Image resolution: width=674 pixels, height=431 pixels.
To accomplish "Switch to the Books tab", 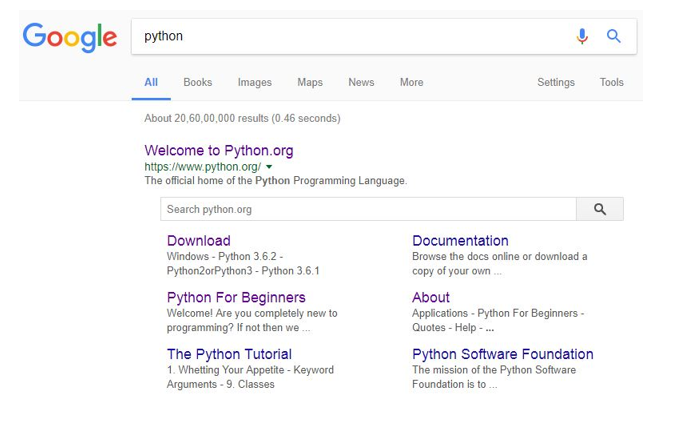I will pos(198,82).
